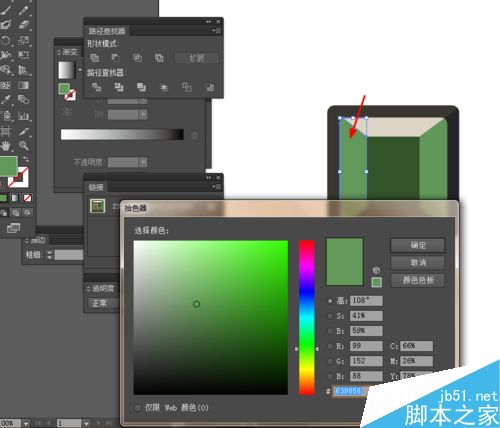Screen dimensions: 500x428
Task: Select the Artboard tool
Action: pyautogui.click(x=6, y=131)
